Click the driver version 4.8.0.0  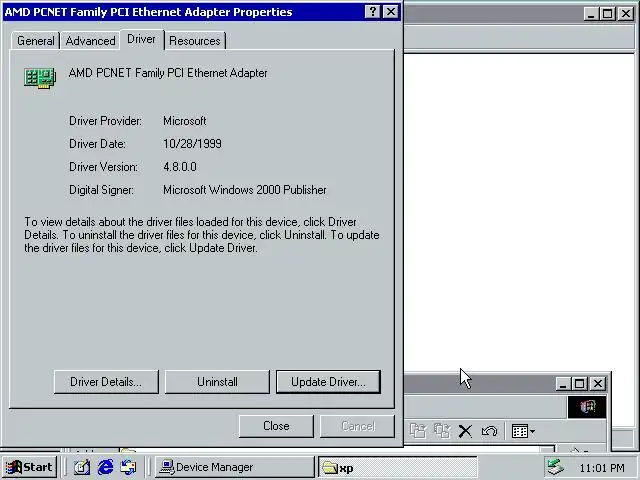(180, 167)
